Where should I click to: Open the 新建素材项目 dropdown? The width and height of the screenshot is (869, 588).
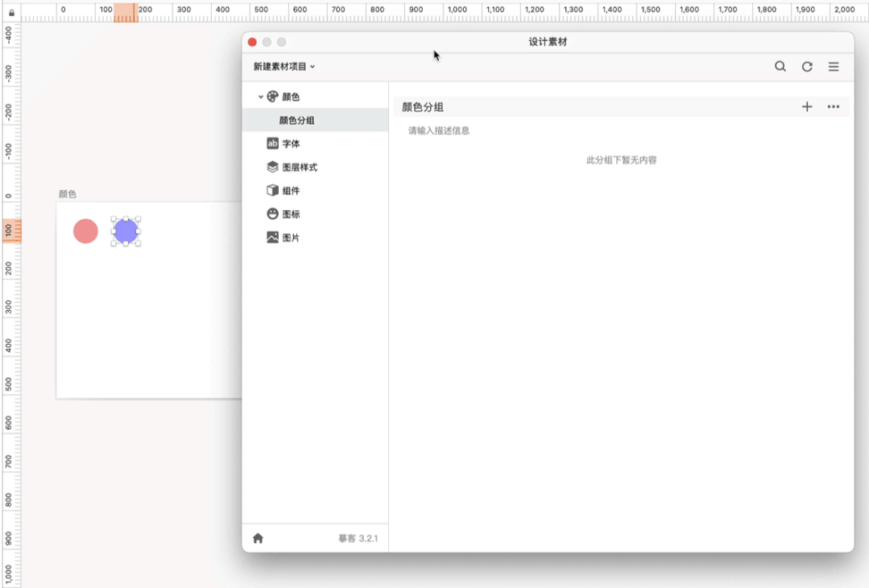(284, 67)
